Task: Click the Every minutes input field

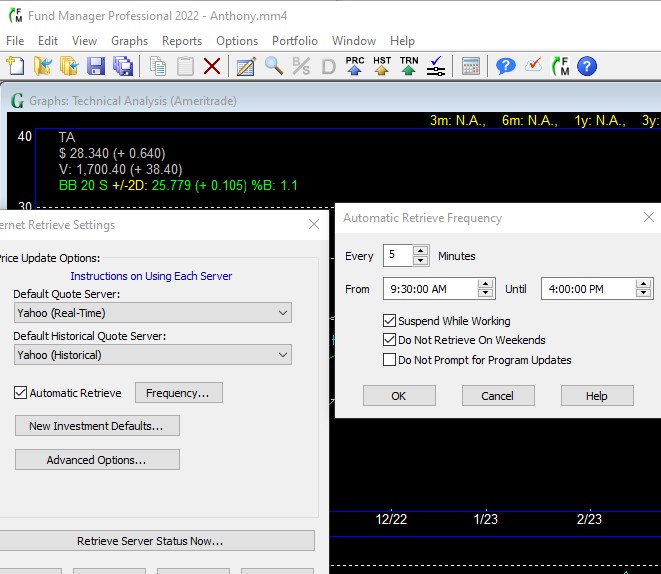Action: 398,255
